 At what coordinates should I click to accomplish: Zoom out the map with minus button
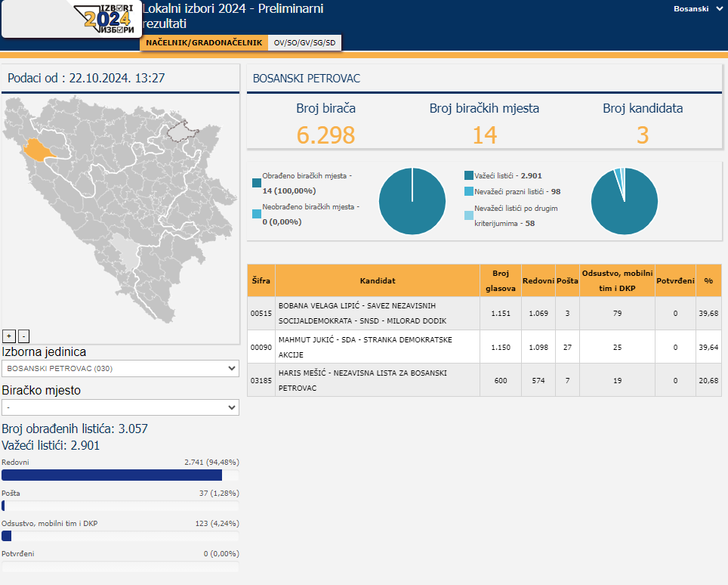coord(23,336)
